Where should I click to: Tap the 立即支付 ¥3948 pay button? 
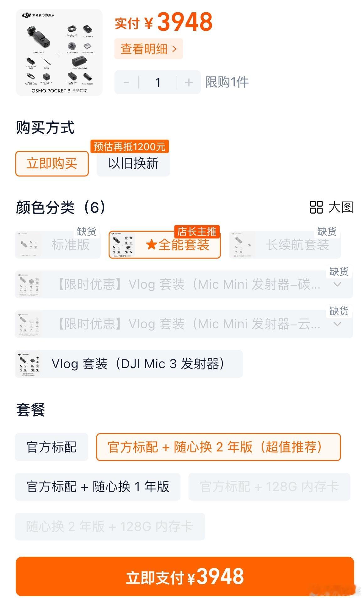pos(185,576)
